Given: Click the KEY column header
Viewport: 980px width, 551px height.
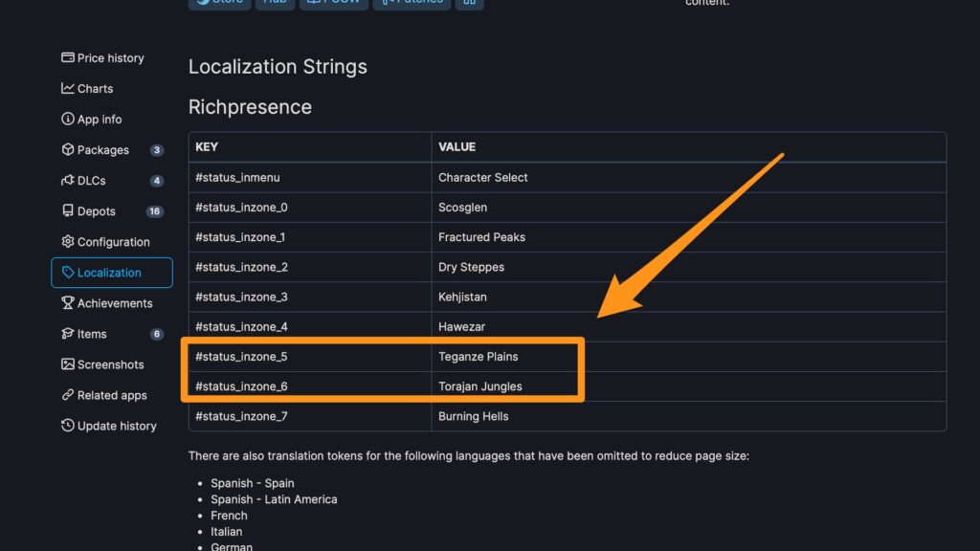Looking at the screenshot, I should pyautogui.click(x=310, y=146).
